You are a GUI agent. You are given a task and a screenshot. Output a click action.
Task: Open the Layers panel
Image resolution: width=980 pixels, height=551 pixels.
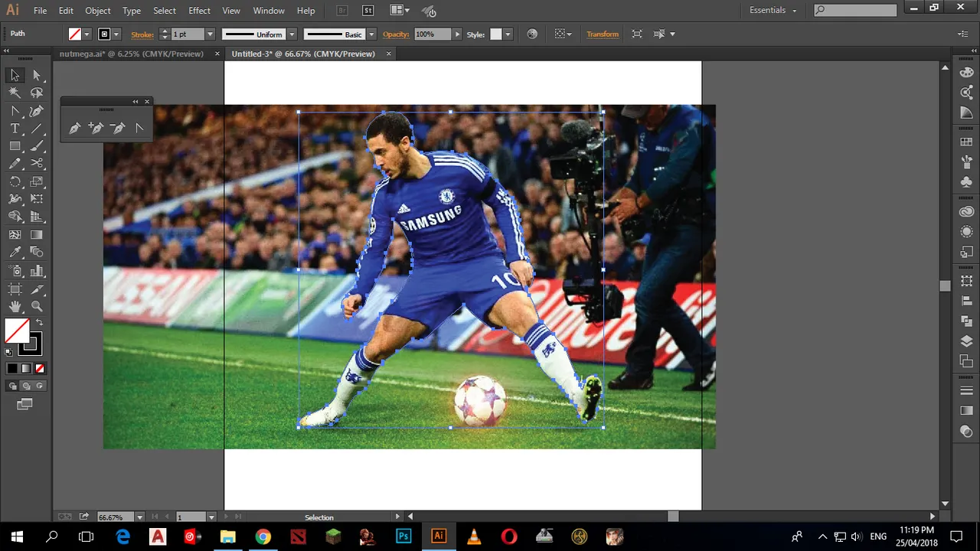[966, 341]
